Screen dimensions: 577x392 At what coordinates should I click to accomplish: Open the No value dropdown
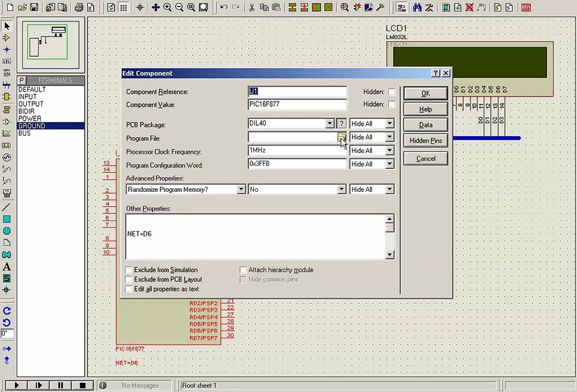342,189
